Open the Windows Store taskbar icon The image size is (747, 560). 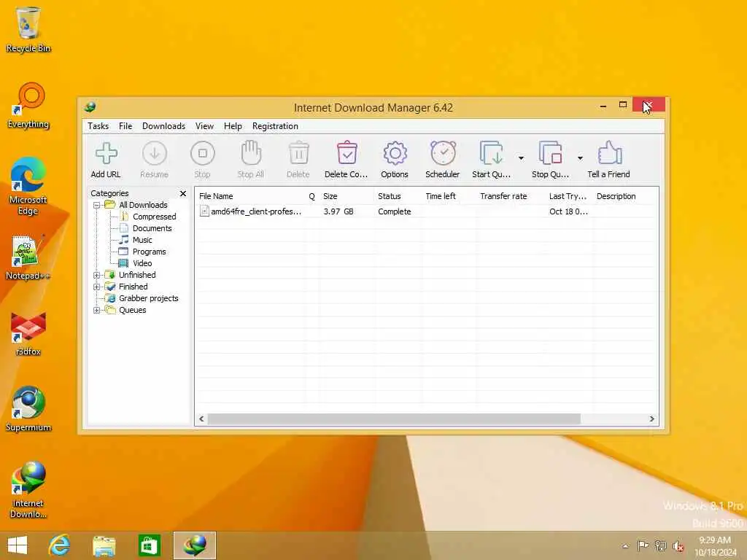(149, 545)
